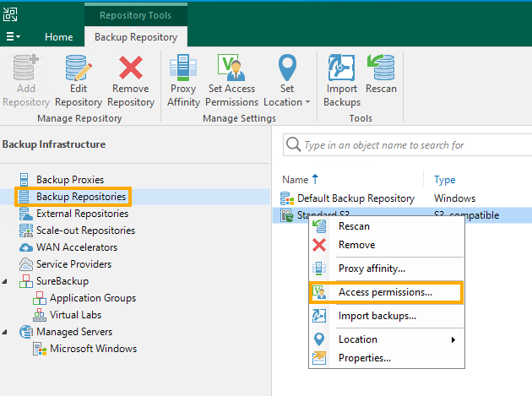Select the Repository Tools contextual tab
This screenshot has width=532, height=396.
point(135,15)
